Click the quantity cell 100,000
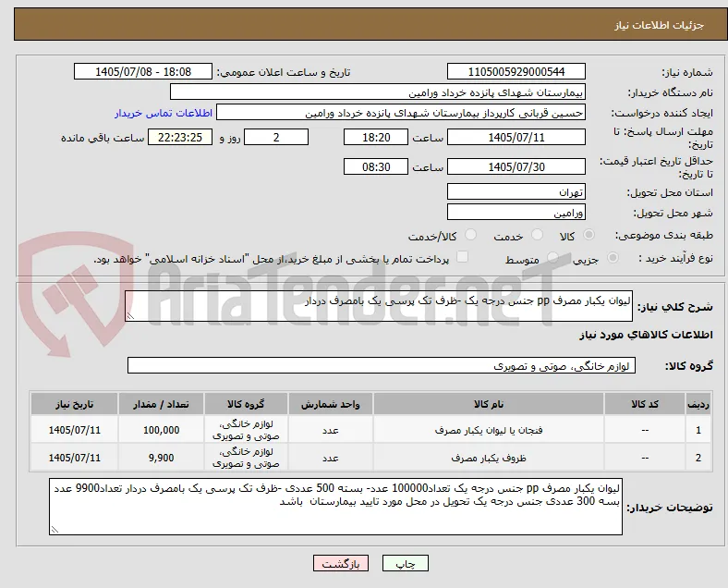Image resolution: width=728 pixels, height=588 pixels. [161, 430]
